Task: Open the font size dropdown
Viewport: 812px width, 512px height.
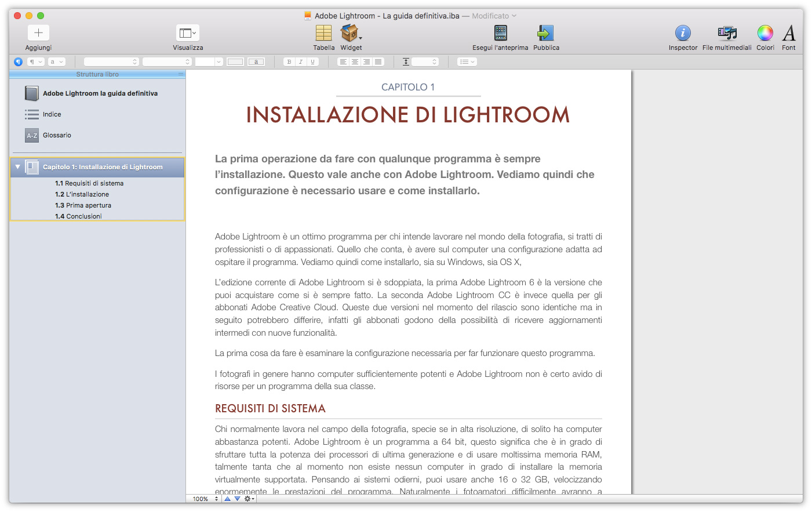Action: click(x=209, y=61)
